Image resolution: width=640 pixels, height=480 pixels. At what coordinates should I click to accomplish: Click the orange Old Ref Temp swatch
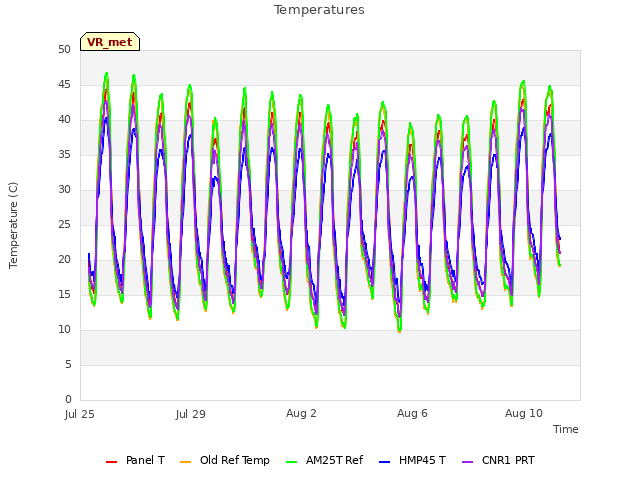pos(185,462)
